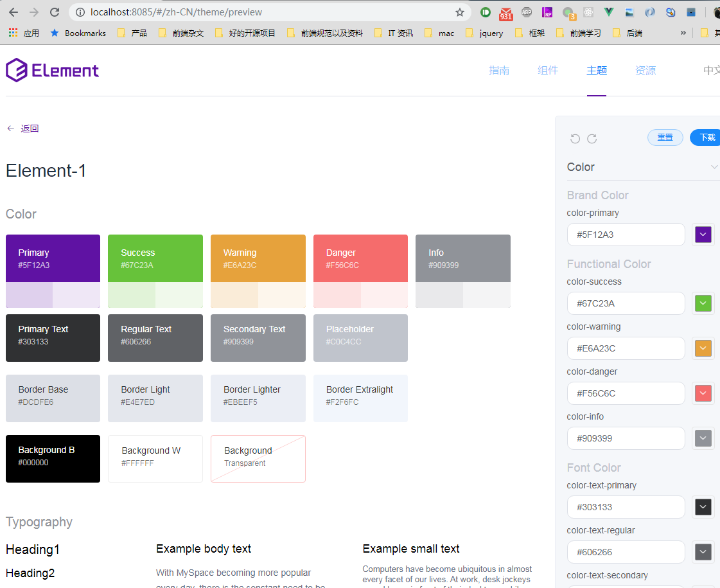The image size is (720, 588).
Task: Click the Element-1 theme title
Action: pos(46,171)
